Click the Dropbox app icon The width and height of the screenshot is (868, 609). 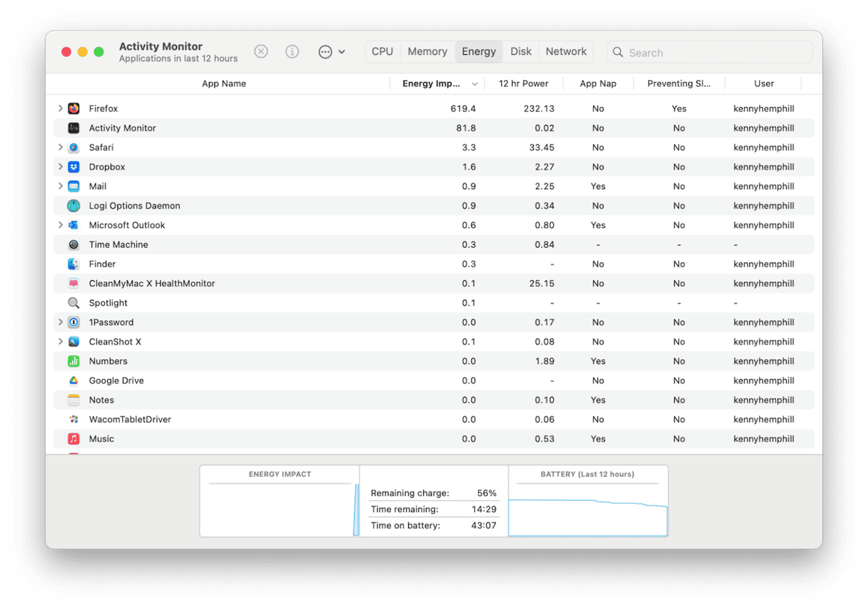click(74, 167)
